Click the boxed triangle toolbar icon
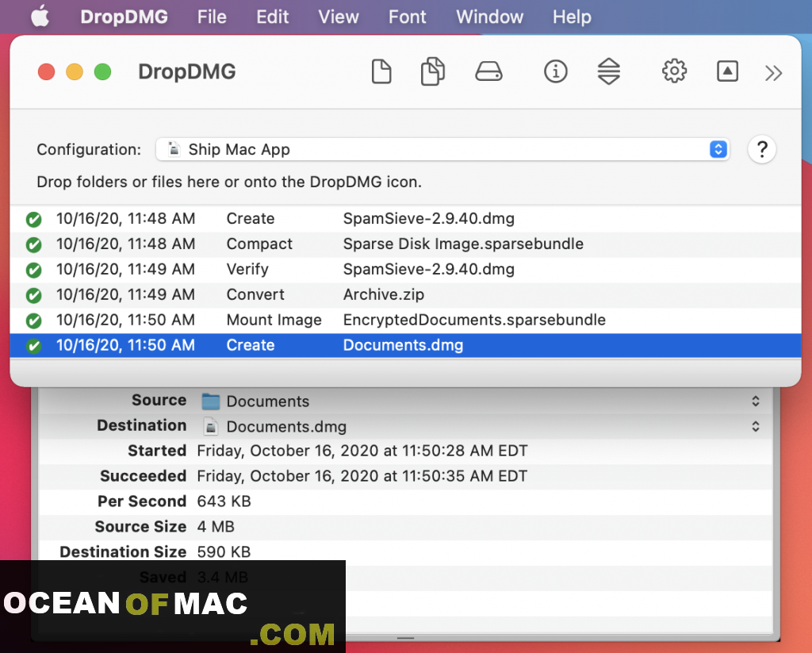The height and width of the screenshot is (653, 812). (x=728, y=71)
